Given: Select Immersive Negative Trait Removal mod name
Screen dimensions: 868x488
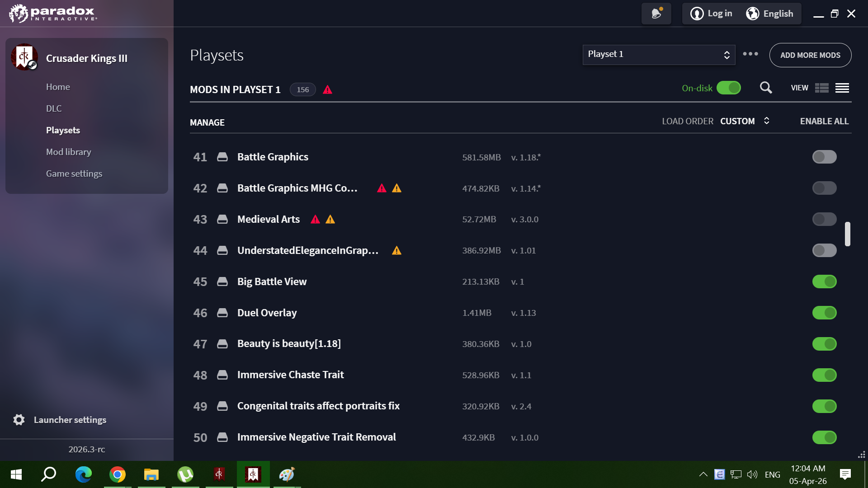Looking at the screenshot, I should coord(316,437).
